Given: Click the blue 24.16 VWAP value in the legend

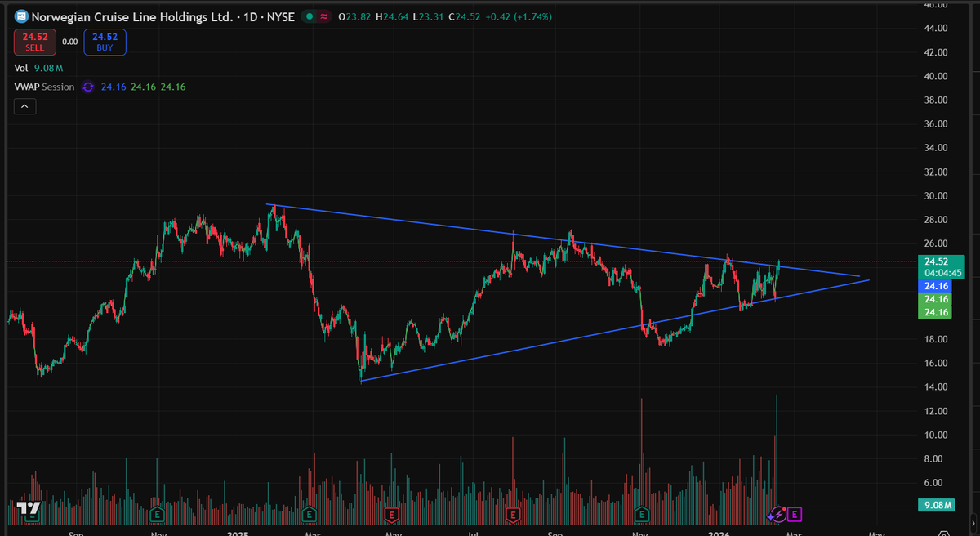Looking at the screenshot, I should tap(114, 87).
